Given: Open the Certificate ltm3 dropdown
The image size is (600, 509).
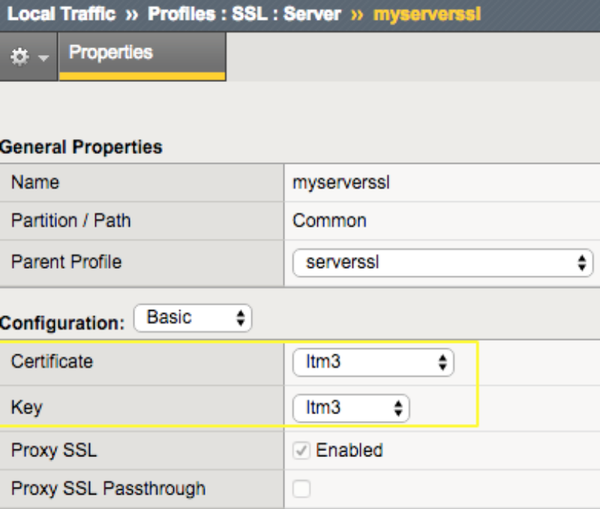Looking at the screenshot, I should [x=373, y=362].
